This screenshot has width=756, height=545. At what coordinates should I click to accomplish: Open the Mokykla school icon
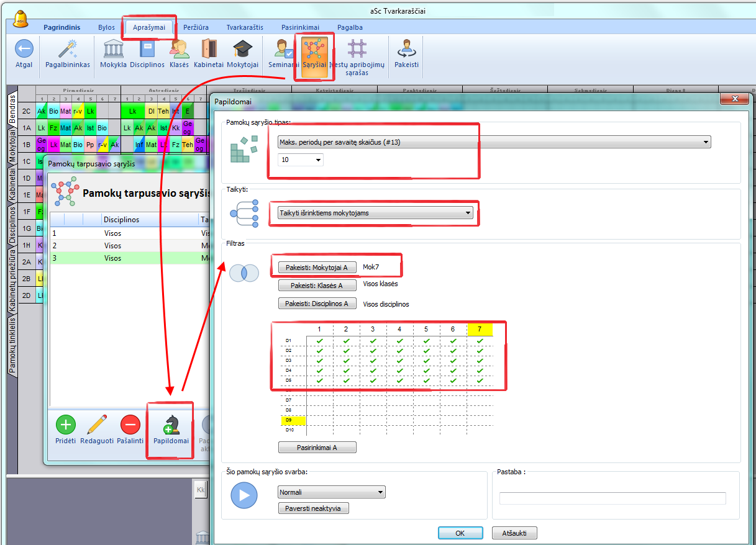[x=113, y=49]
